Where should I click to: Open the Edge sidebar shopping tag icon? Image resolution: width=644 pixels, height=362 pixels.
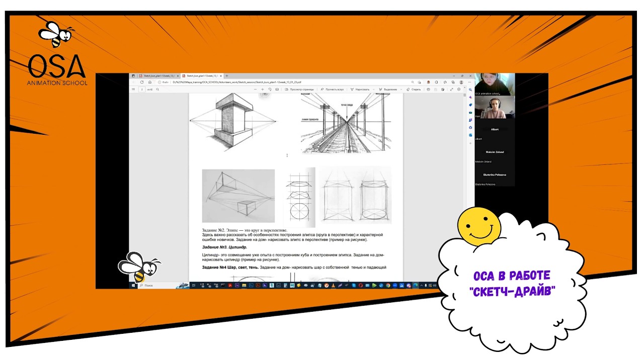[x=470, y=105]
